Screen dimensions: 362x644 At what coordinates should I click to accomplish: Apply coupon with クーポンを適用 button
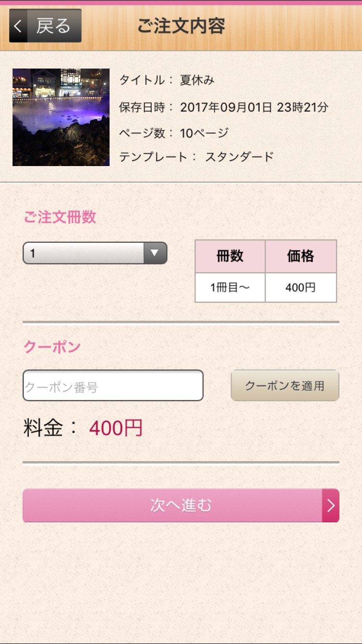coord(285,386)
